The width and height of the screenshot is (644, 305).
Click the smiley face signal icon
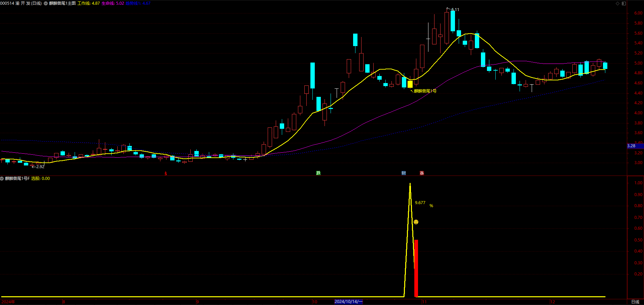[416, 222]
